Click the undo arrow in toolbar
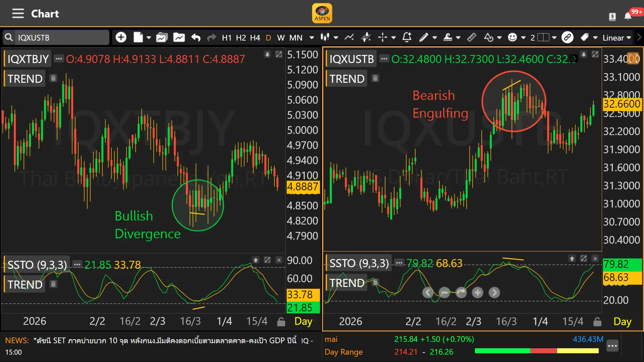The height and width of the screenshot is (362, 644). click(x=196, y=38)
